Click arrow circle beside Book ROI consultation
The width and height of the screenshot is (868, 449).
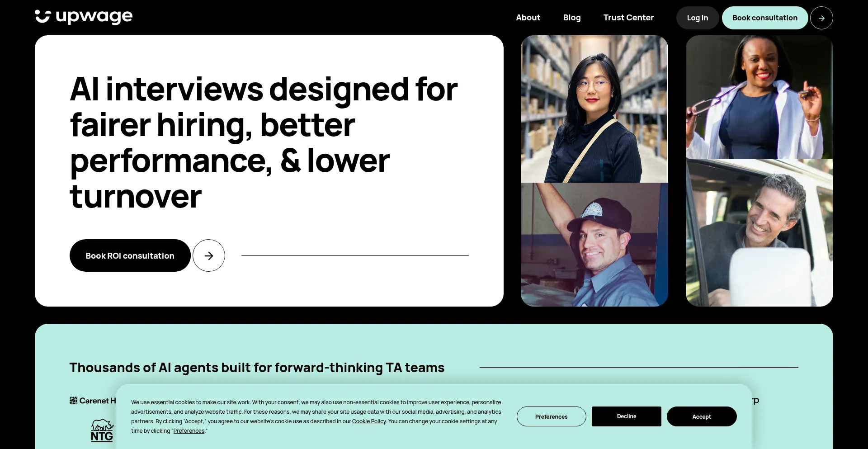(209, 255)
